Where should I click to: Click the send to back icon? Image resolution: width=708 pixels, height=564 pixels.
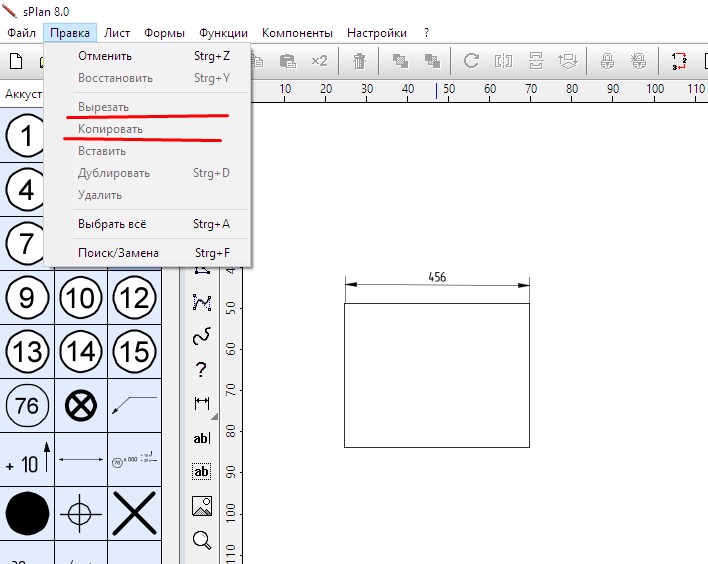(x=432, y=61)
